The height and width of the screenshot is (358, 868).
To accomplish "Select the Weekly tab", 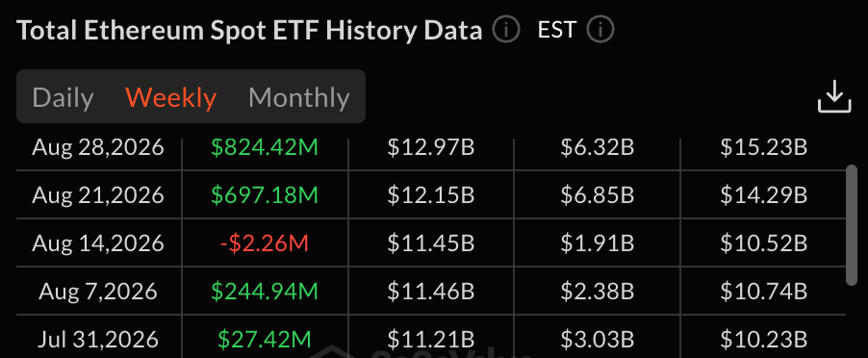I will coord(170,98).
